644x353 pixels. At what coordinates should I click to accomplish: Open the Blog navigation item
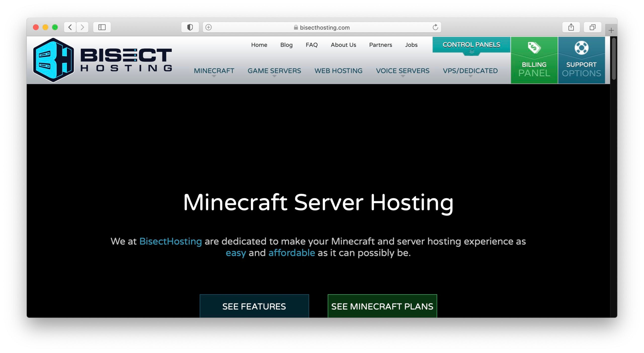(x=287, y=45)
